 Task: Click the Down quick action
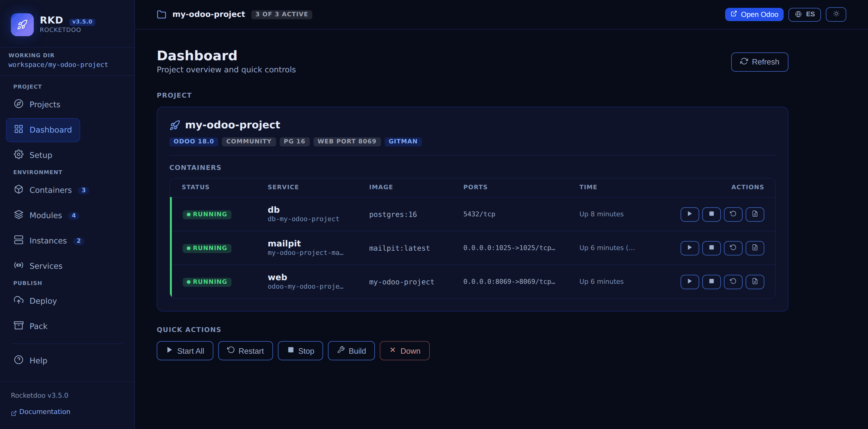pos(404,351)
